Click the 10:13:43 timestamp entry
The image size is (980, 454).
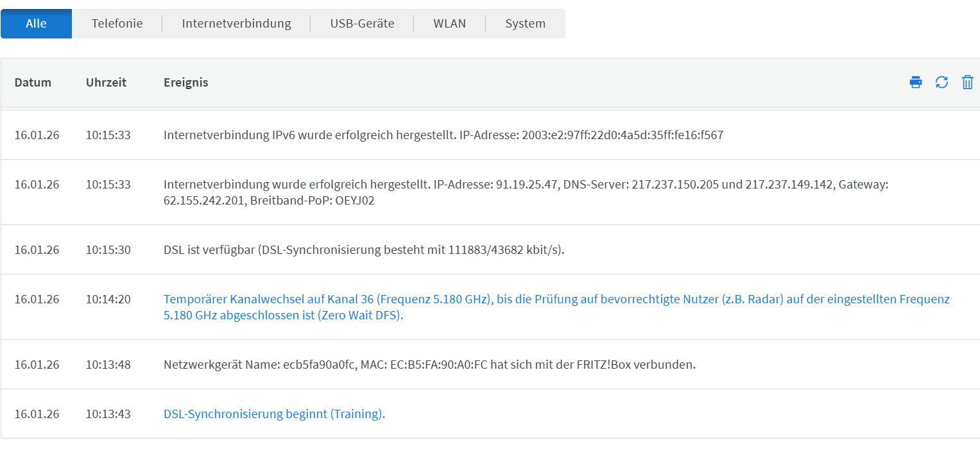point(108,414)
